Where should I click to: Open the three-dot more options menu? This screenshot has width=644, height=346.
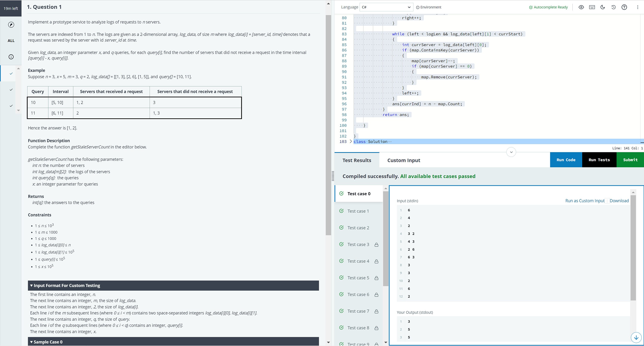(x=638, y=7)
